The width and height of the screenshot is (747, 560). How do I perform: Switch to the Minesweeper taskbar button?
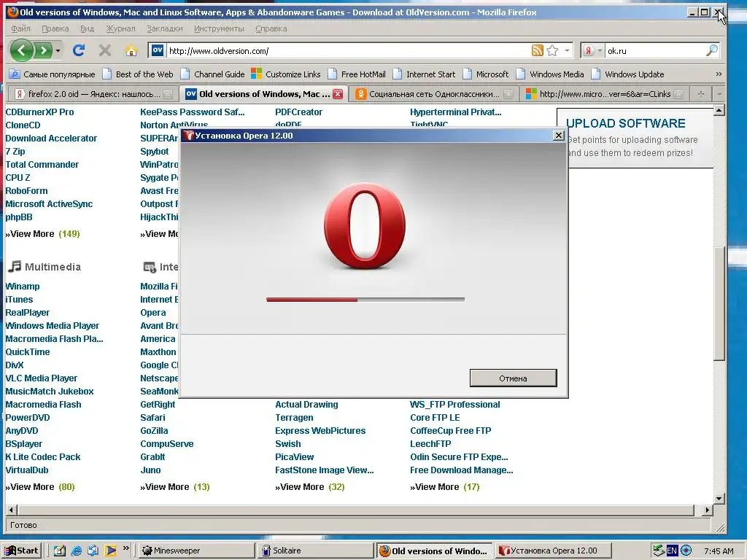coord(196,551)
